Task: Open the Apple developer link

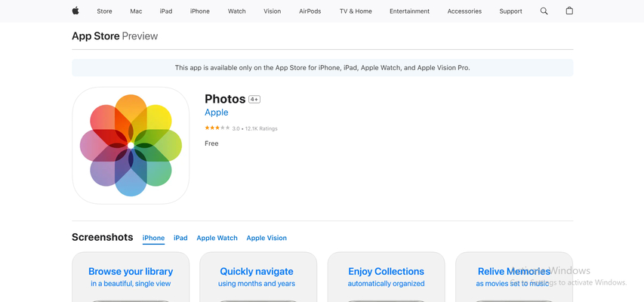Action: [217, 112]
